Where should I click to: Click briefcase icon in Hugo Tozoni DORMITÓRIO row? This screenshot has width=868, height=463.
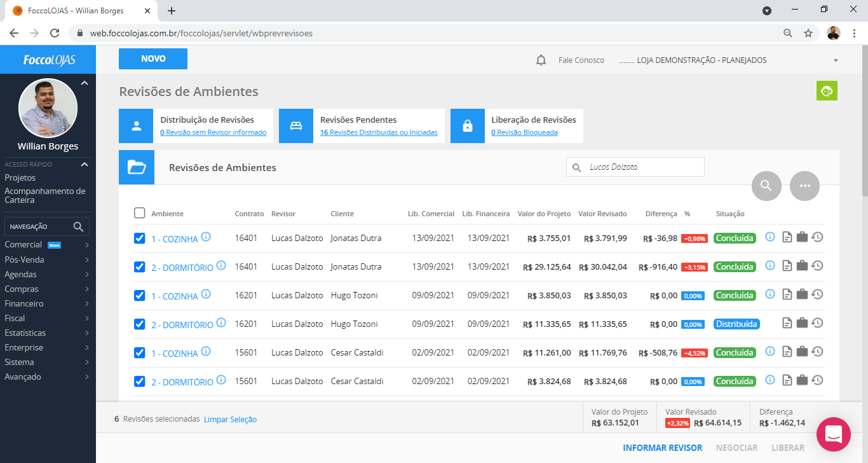[x=802, y=324]
